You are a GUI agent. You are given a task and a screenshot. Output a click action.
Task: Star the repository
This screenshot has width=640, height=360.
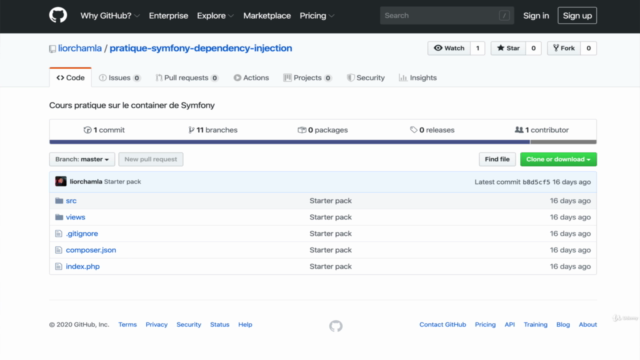click(508, 48)
